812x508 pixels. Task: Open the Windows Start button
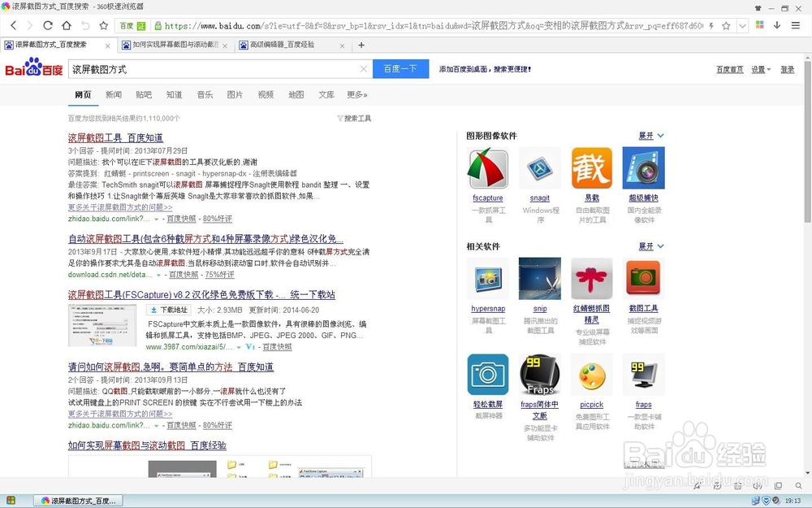(11, 500)
